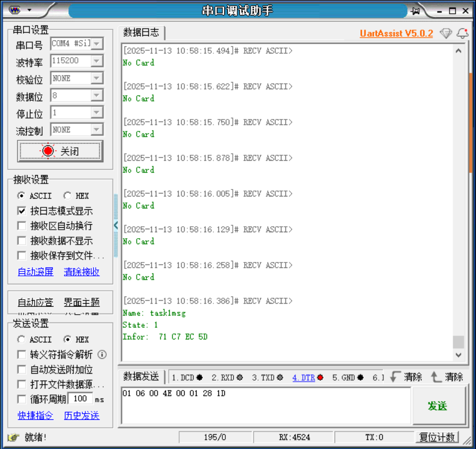Open the quick commands link
Viewport: 476px width, 449px height.
36,415
